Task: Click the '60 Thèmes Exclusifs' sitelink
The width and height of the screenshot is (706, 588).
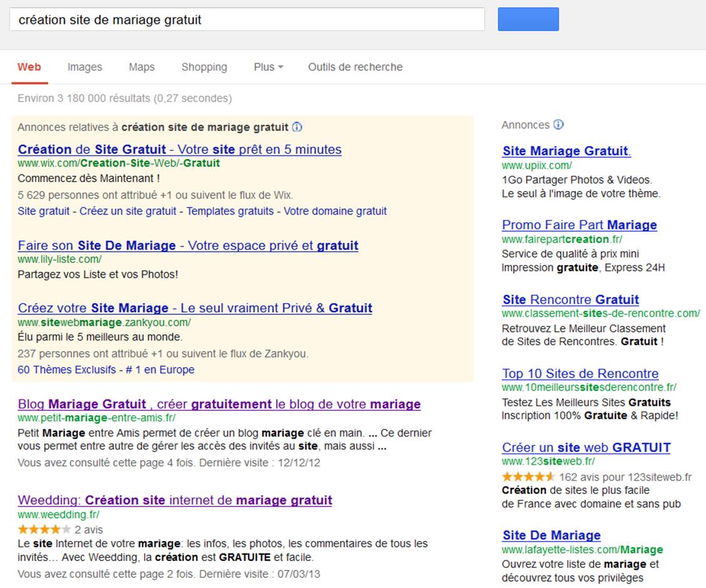Action: coord(67,369)
